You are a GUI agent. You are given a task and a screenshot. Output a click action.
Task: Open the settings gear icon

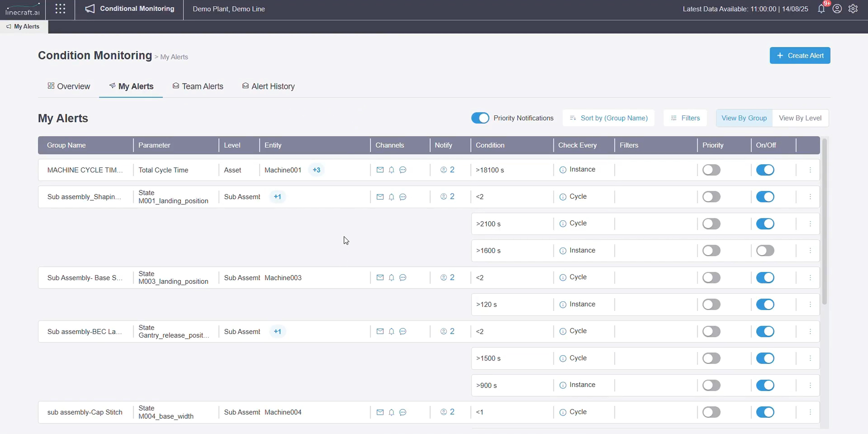pyautogui.click(x=853, y=9)
